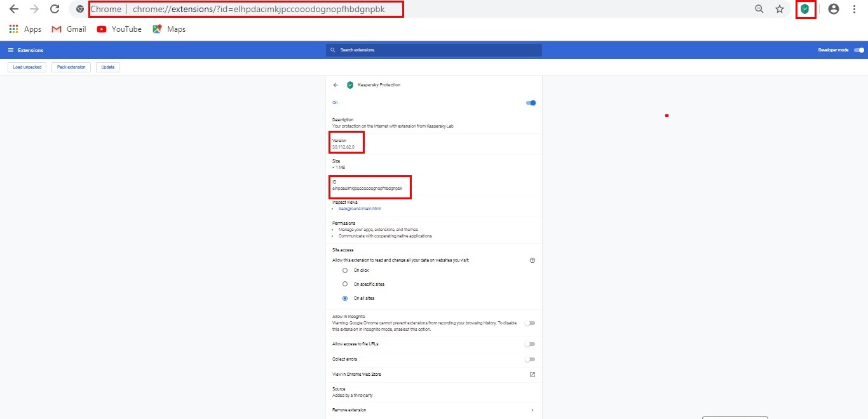Viewport: 868px width, 419px height.
Task: Click the '< 1 MB' size value
Action: [x=339, y=168]
